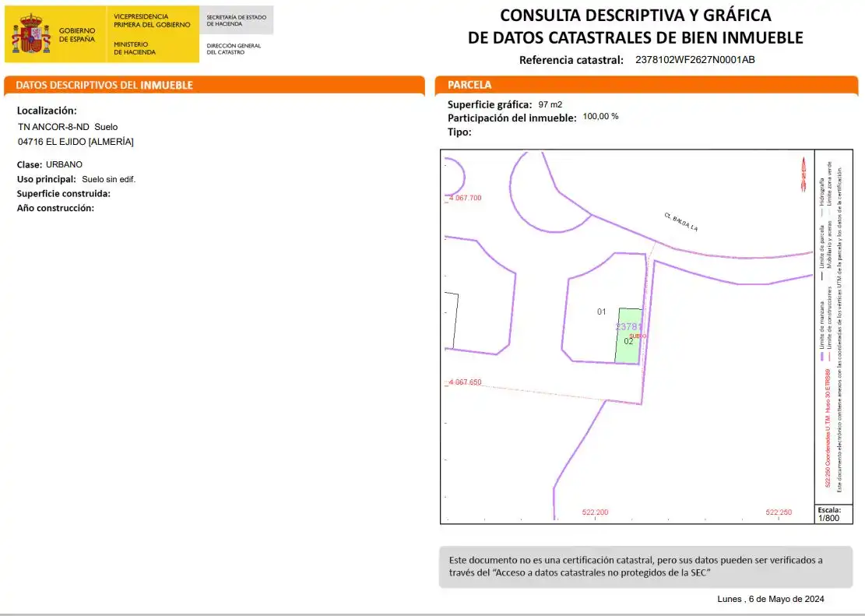
Task: Click 'VICEPRESIDENCIA PRIMERA DEL GOBIERNO' text
Action: (x=152, y=20)
